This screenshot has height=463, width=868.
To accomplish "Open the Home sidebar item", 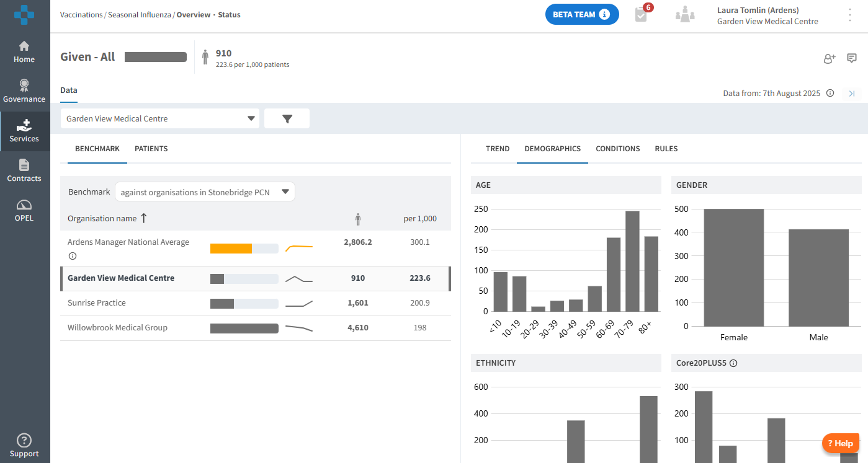I will [25, 52].
